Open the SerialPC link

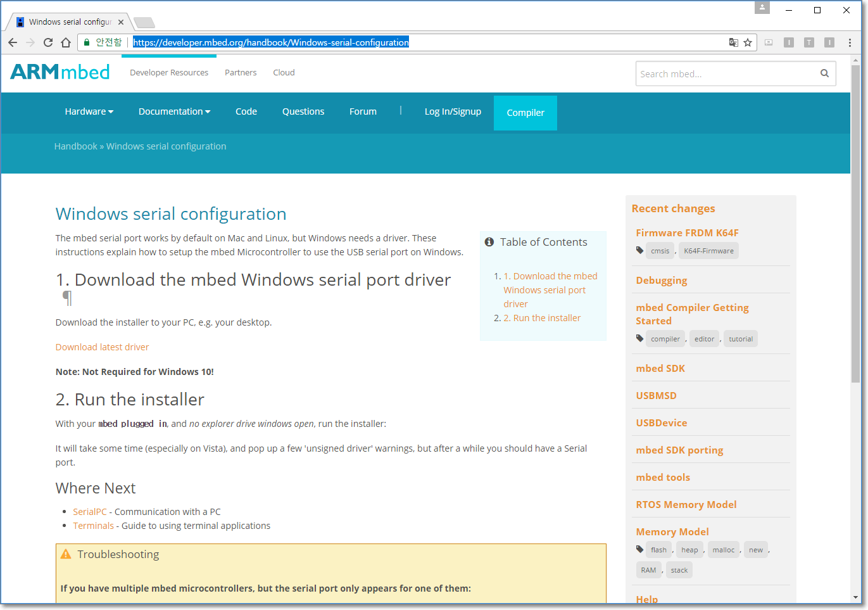(90, 512)
